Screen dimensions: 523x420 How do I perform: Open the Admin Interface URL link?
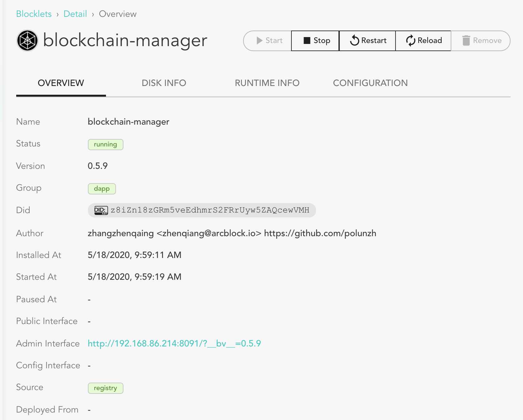[x=174, y=343]
